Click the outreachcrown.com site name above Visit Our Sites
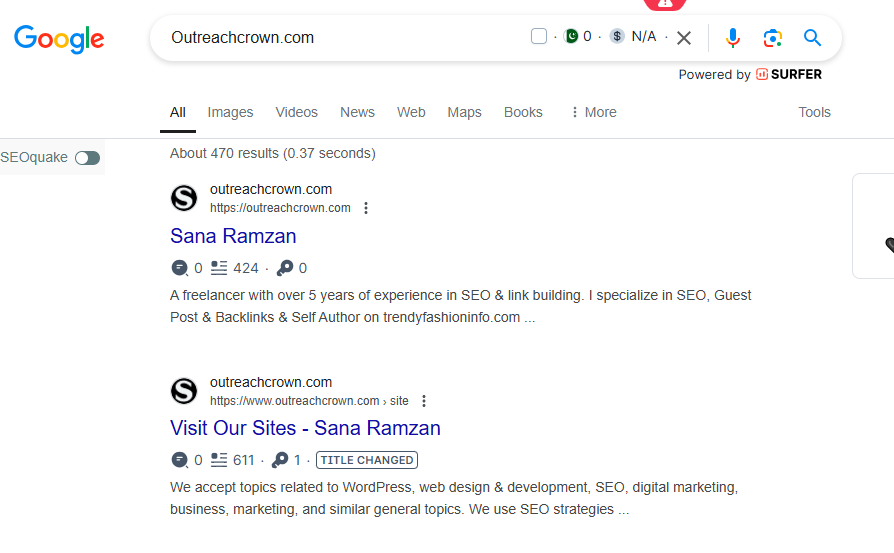Image resolution: width=894 pixels, height=553 pixels. click(271, 382)
